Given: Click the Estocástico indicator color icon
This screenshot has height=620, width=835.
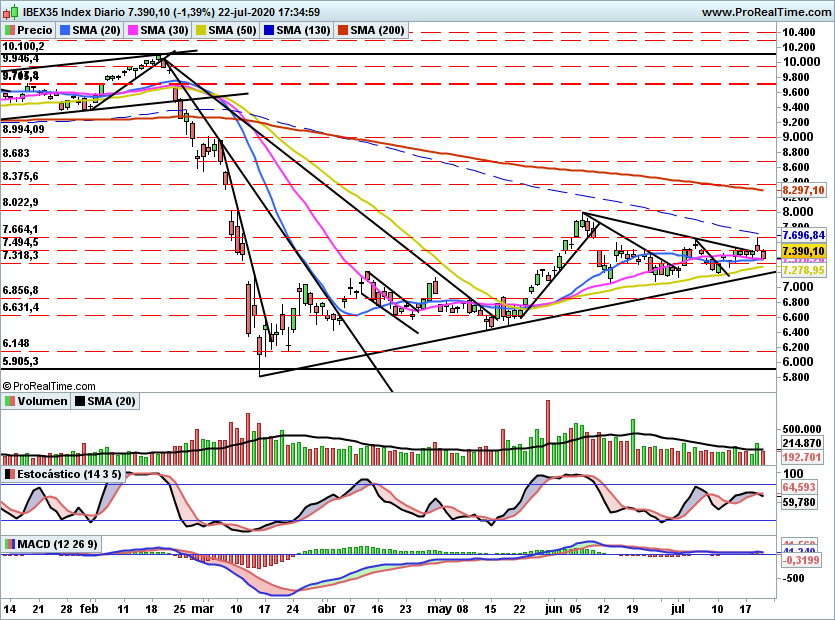Looking at the screenshot, I should (10, 474).
